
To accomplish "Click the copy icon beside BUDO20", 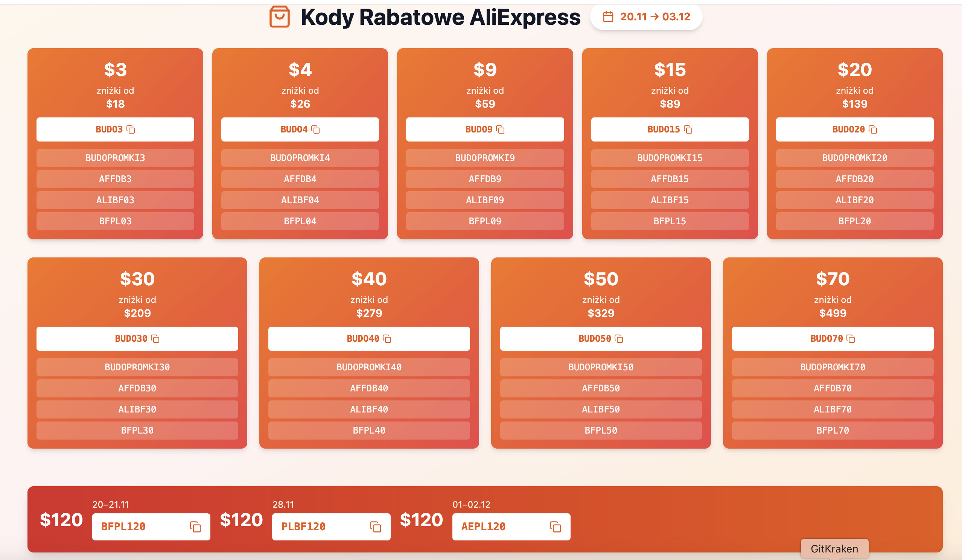I will [x=873, y=130].
